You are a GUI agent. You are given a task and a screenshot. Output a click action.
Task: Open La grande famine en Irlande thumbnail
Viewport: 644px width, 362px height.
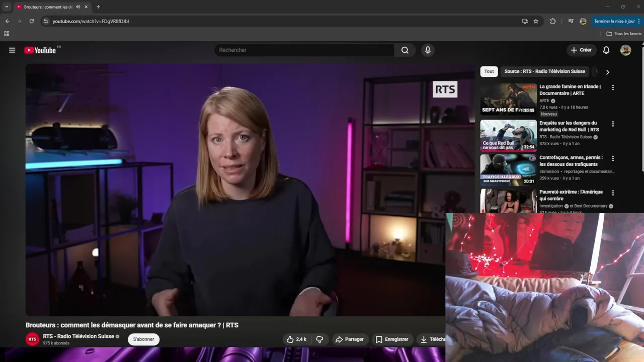pos(508,99)
